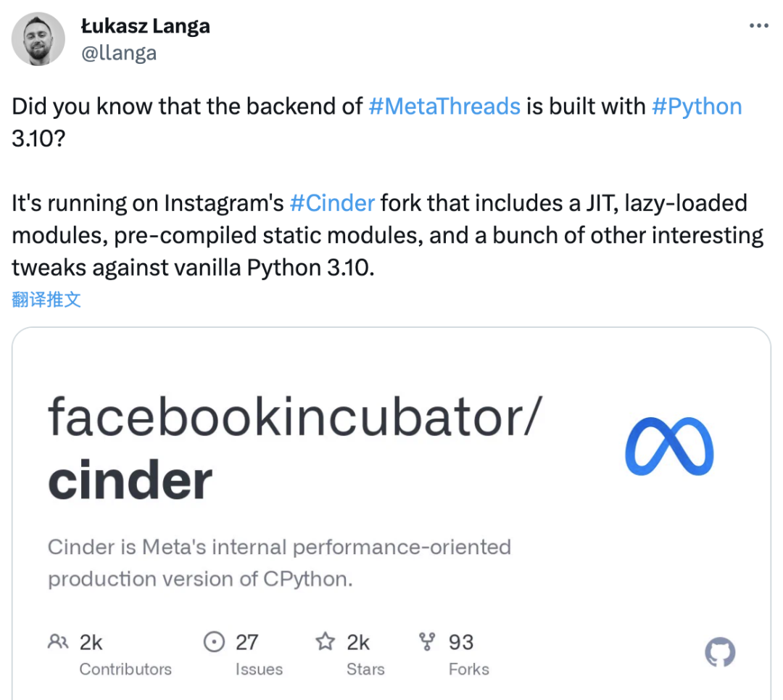Click the GitHub octocat icon
This screenshot has height=700, width=783.
(720, 652)
